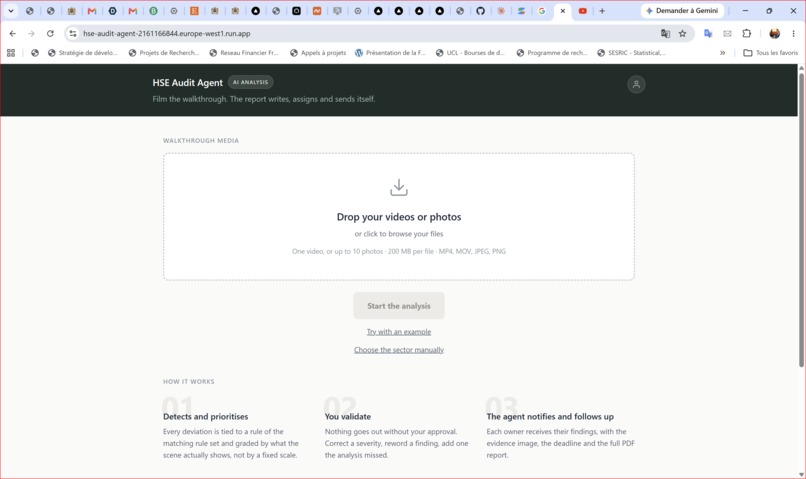Switch to the YouTube tab
This screenshot has width=806, height=479.
[x=582, y=11]
